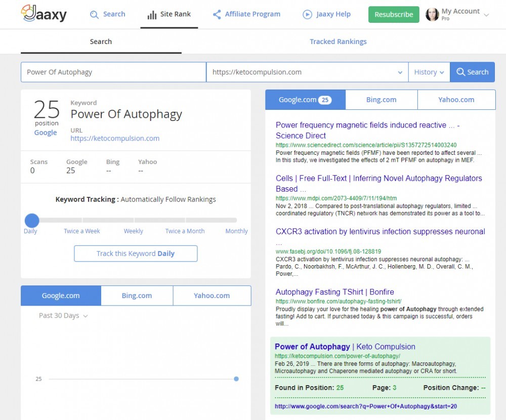Click the keyword tracking slider handle
Image resolution: width=506 pixels, height=420 pixels.
click(x=32, y=221)
